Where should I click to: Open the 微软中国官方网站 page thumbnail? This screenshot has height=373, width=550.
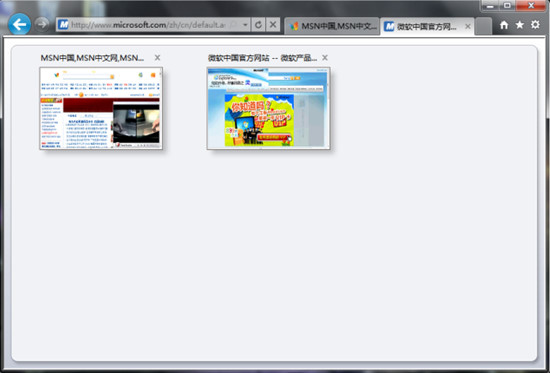click(268, 108)
